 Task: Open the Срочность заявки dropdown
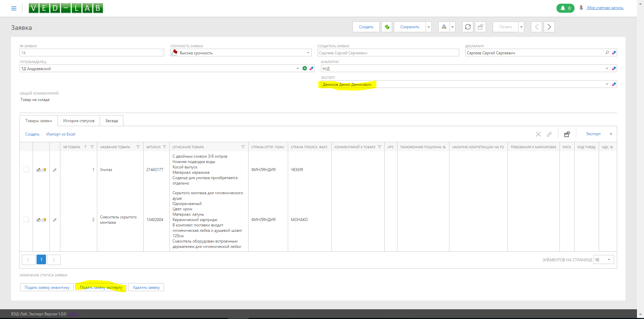click(x=308, y=53)
